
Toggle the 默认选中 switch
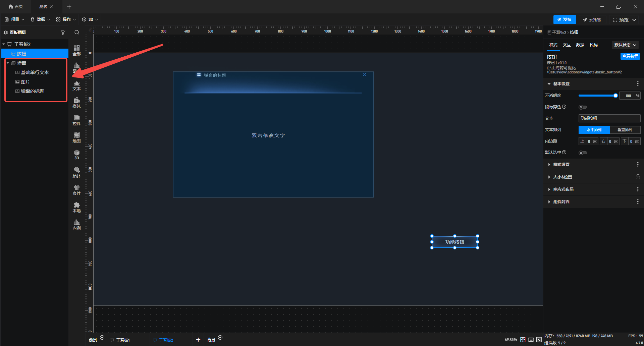583,153
